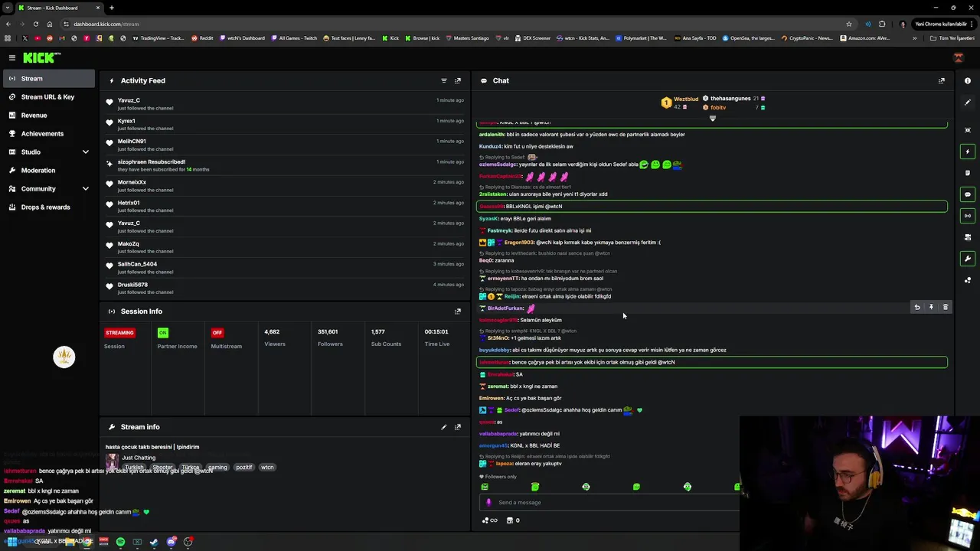Screen dimensions: 980x551
Task: Click the chat bubble icon on right rail
Action: click(x=968, y=194)
